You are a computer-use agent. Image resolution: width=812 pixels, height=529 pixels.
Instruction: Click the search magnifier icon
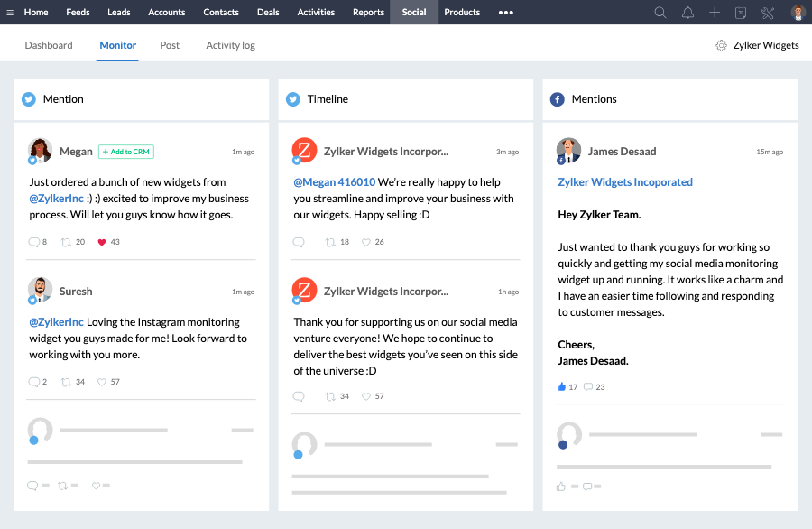660,13
